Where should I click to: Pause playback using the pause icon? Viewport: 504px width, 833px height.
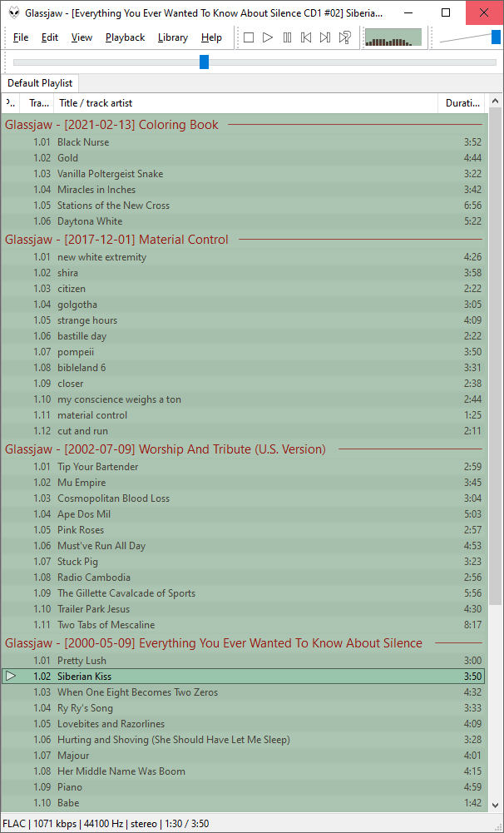tap(287, 37)
